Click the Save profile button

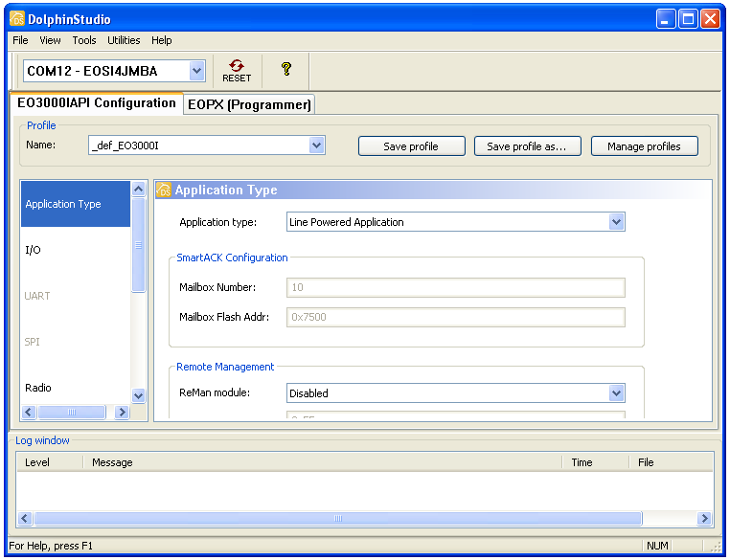tap(412, 146)
